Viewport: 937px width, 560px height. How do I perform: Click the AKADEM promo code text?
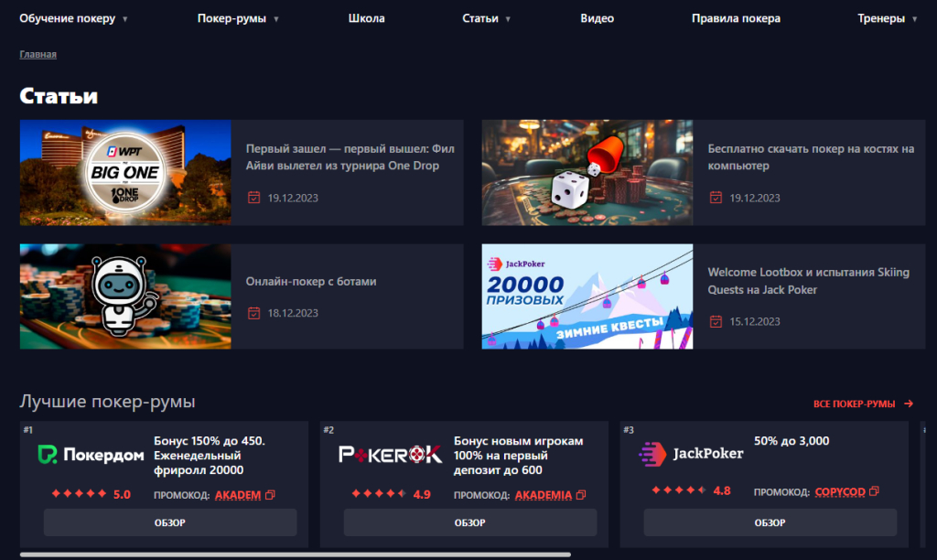(x=238, y=495)
